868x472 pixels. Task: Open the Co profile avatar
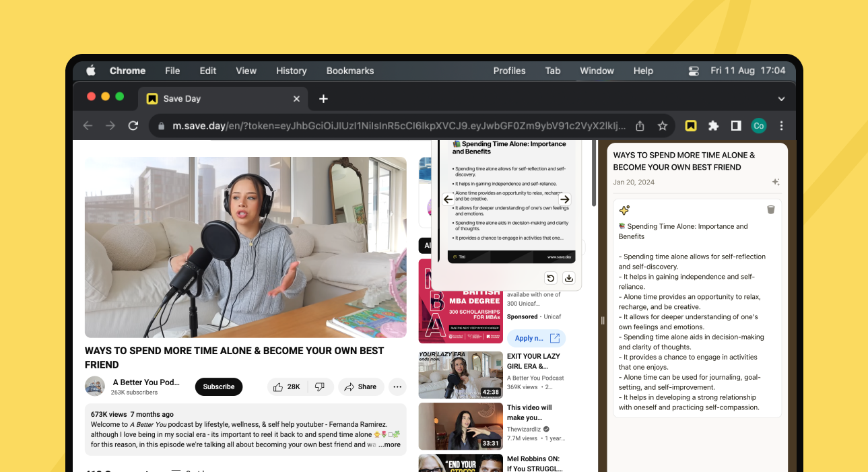click(759, 126)
